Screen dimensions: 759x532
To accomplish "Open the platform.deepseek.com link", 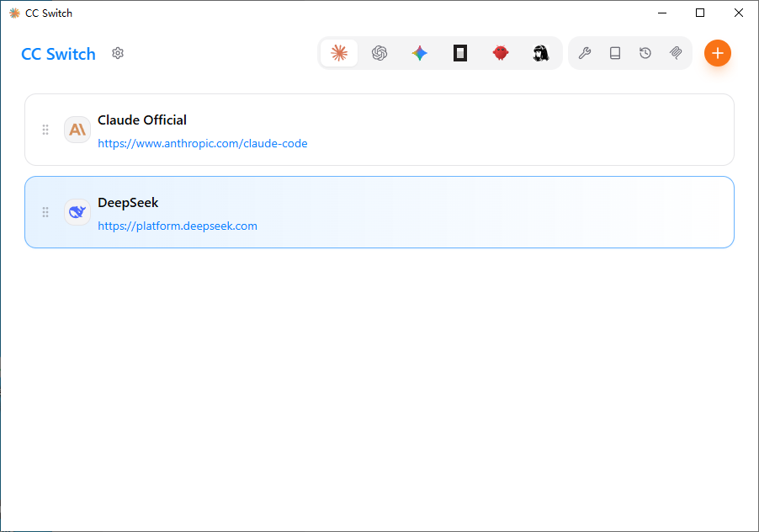I will coord(178,226).
